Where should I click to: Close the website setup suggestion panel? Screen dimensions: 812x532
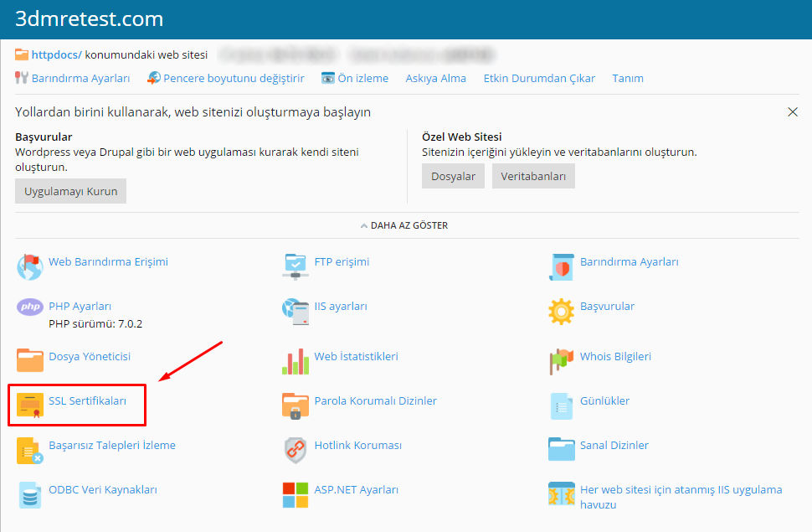pyautogui.click(x=792, y=112)
